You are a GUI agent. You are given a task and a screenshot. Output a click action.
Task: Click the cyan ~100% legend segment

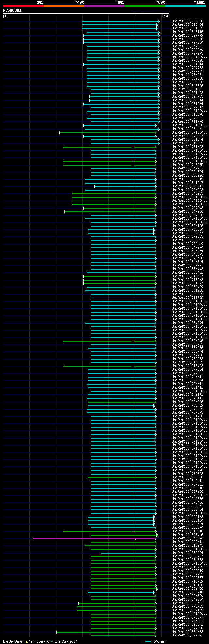coord(185,6)
